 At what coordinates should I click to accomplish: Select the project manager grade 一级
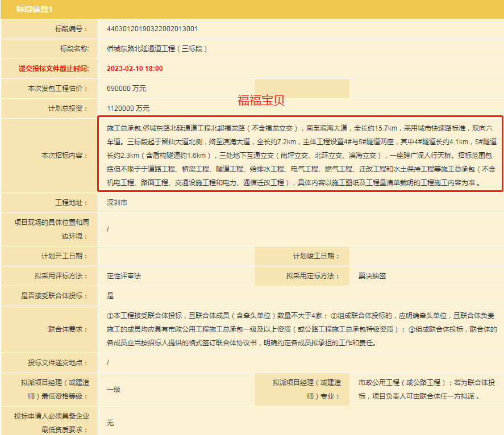[x=114, y=390]
